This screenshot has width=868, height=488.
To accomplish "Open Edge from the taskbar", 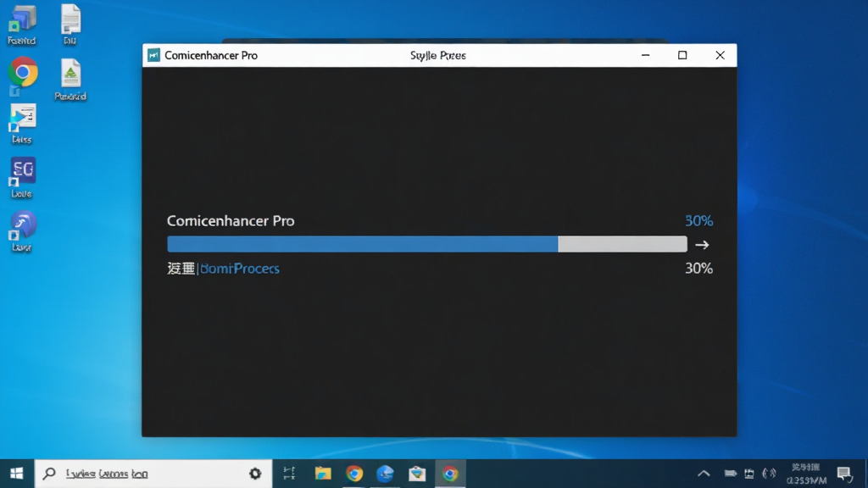I will tap(386, 474).
